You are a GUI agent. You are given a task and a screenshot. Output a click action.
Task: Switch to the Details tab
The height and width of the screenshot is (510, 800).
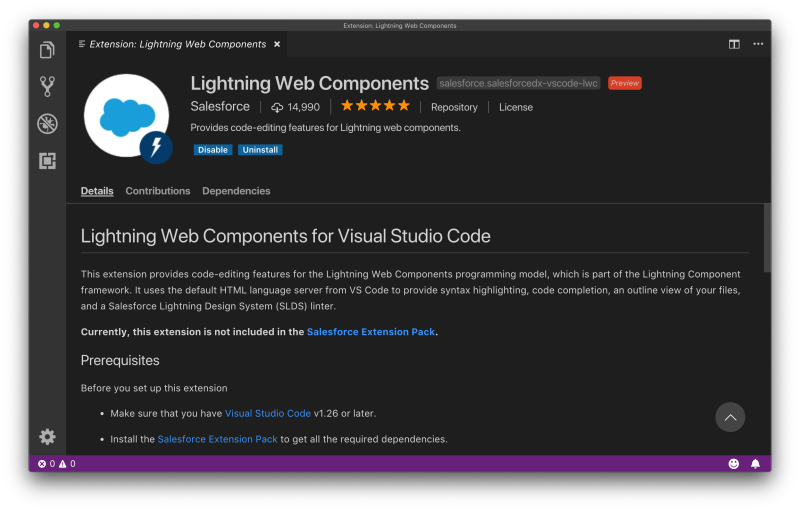click(97, 191)
